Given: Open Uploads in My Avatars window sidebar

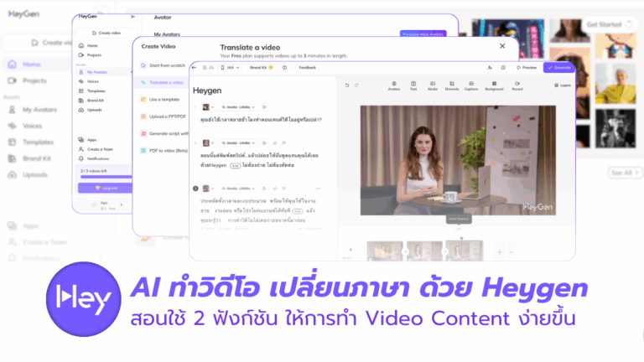Looking at the screenshot, I should point(91,110).
